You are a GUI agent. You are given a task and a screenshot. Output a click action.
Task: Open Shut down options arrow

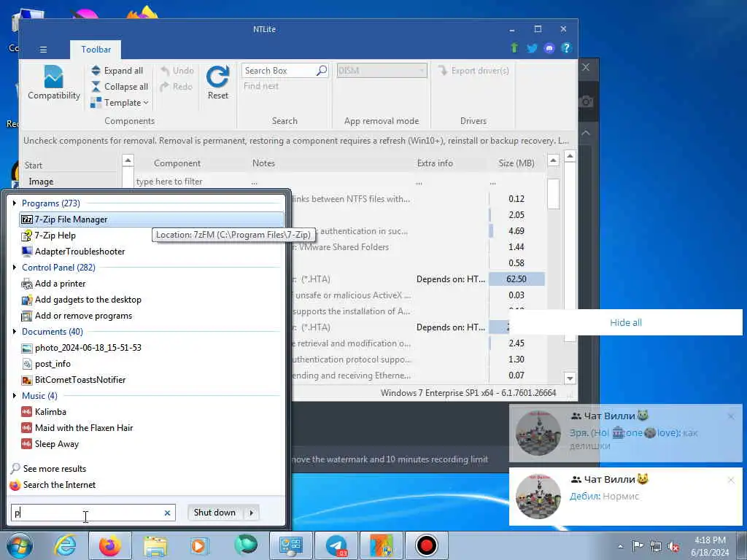(252, 513)
